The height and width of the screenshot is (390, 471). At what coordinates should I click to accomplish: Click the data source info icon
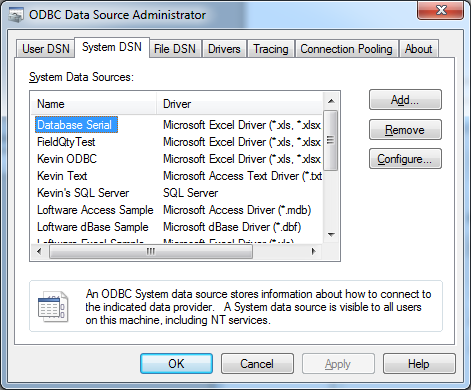(x=53, y=307)
